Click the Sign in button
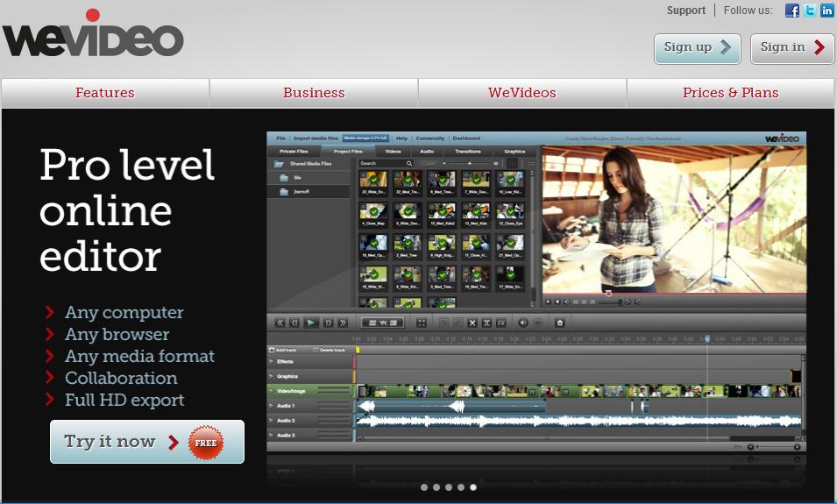Viewport: 837px width, 504px height. [791, 48]
